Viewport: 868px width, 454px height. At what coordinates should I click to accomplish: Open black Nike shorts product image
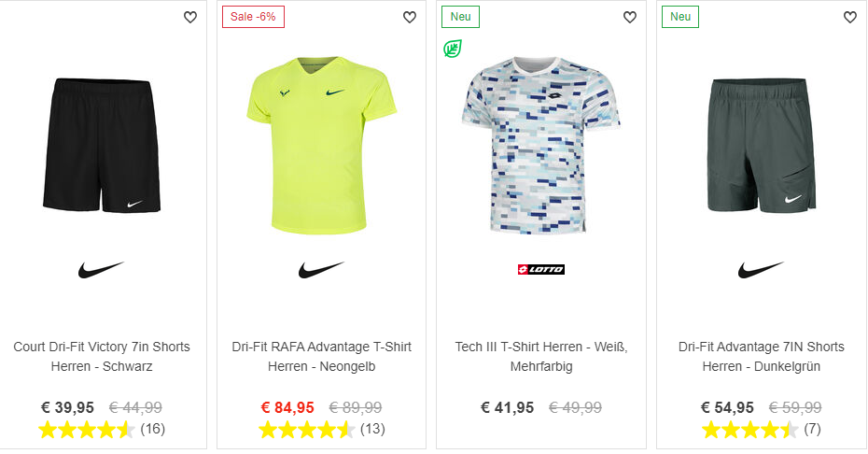point(102,145)
